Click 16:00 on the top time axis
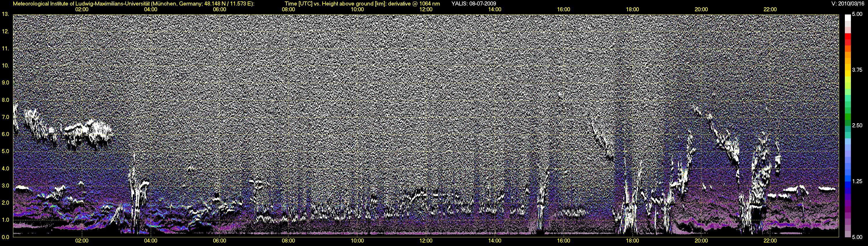Image resolution: width=868 pixels, height=246 pixels. pyautogui.click(x=564, y=10)
